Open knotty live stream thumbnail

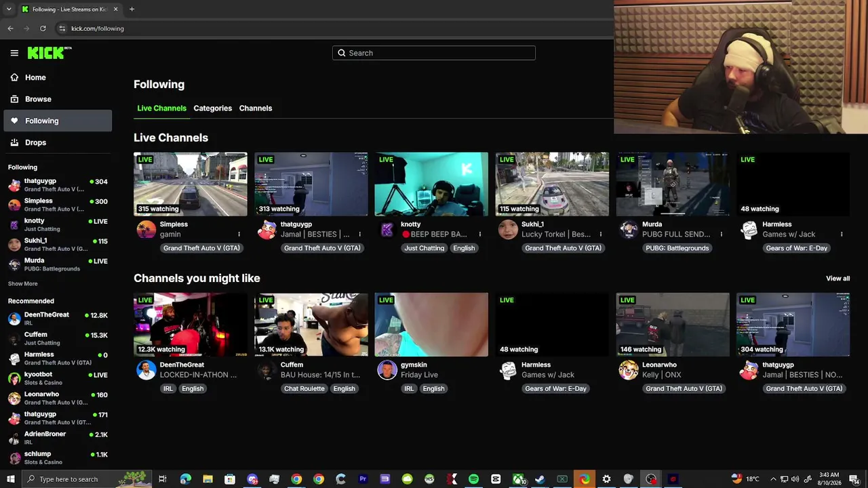[431, 184]
